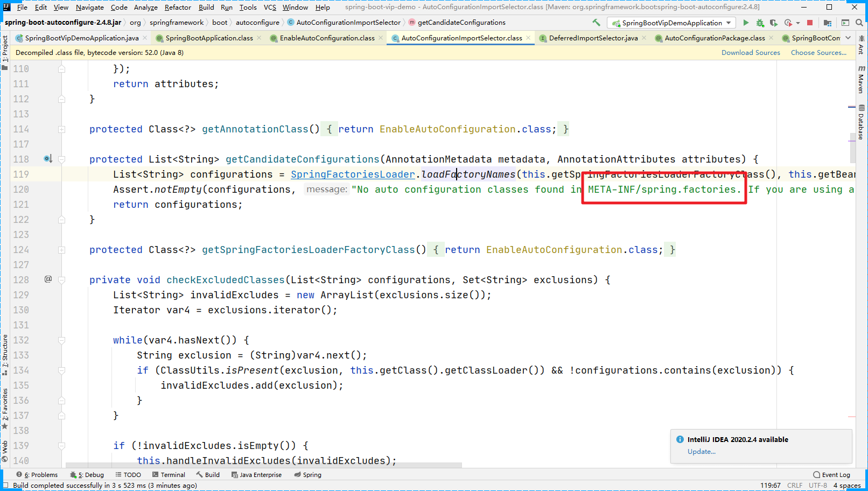Open the Terminal tool window
Screen dimensions: 868x491
pyautogui.click(x=169, y=475)
